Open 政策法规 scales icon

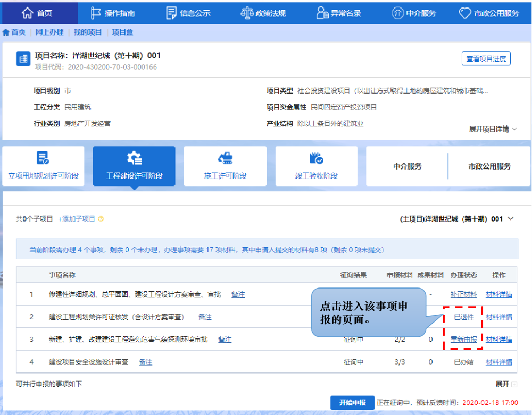point(247,13)
